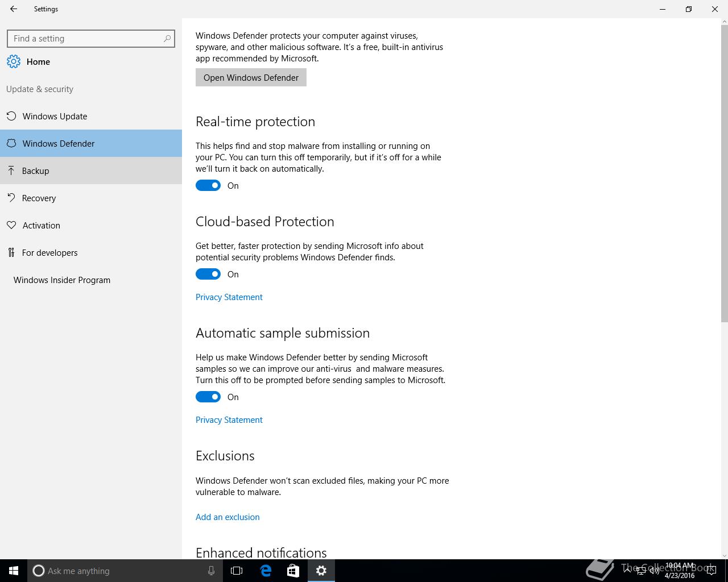Click the search magnifier in Find a setting
The height and width of the screenshot is (582, 728).
tap(167, 39)
